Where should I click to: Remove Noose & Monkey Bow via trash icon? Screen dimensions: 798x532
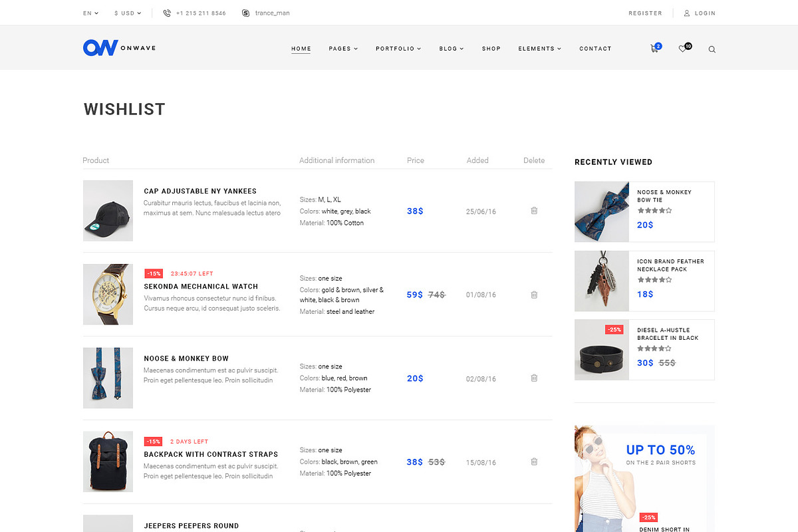coord(534,378)
